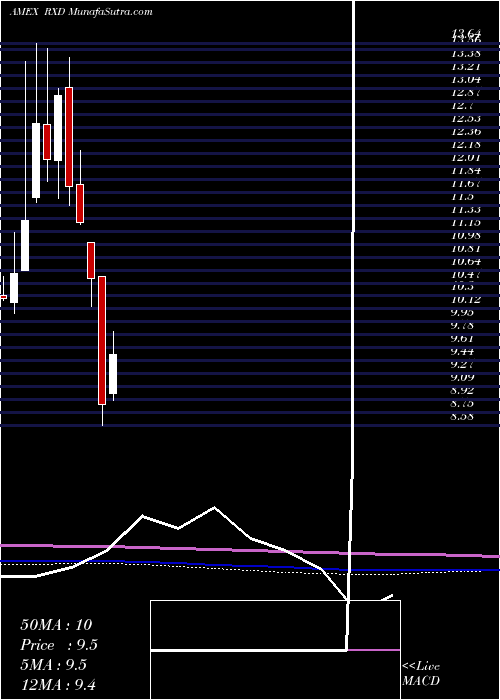Click the 13.38 price axis label
Image resolution: width=500 pixels, height=700 pixels.
[467, 54]
